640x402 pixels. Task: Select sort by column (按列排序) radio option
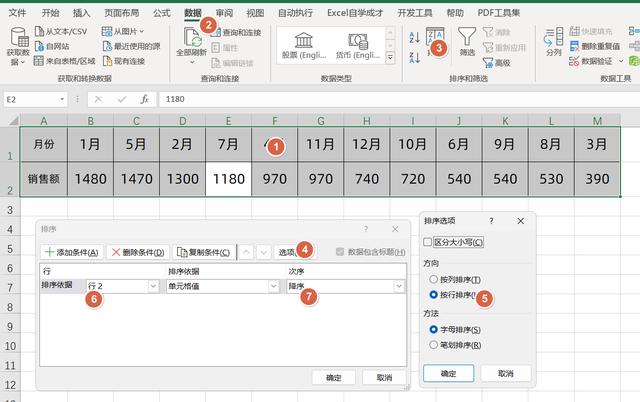pyautogui.click(x=432, y=279)
